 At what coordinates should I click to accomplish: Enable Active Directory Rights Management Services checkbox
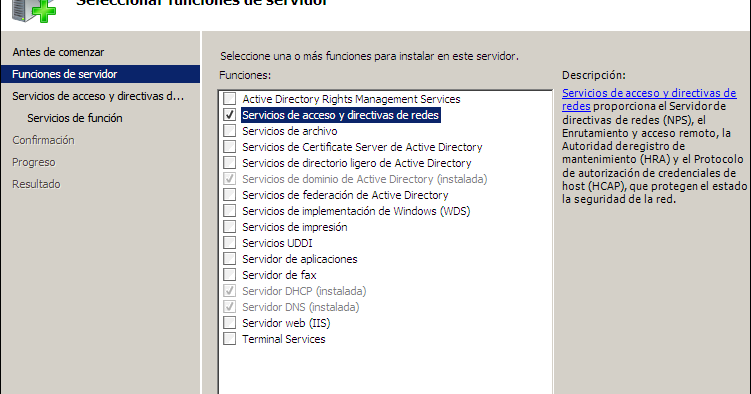(229, 99)
